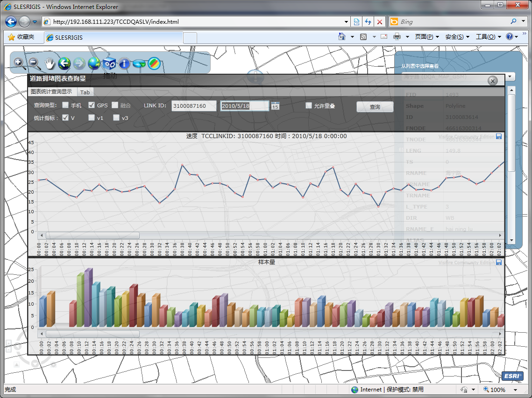Export the 样本量 chart via disk icon
The height and width of the screenshot is (398, 532).
499,263
